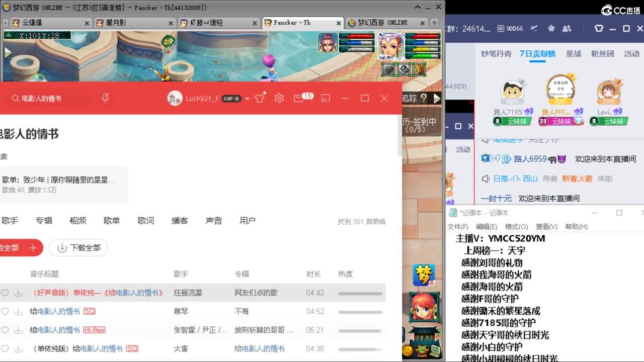Image resolution: width=644 pixels, height=362 pixels.
Task: Select the song 《给电影人的情书》 by 狂星流星
Action: tap(98, 293)
